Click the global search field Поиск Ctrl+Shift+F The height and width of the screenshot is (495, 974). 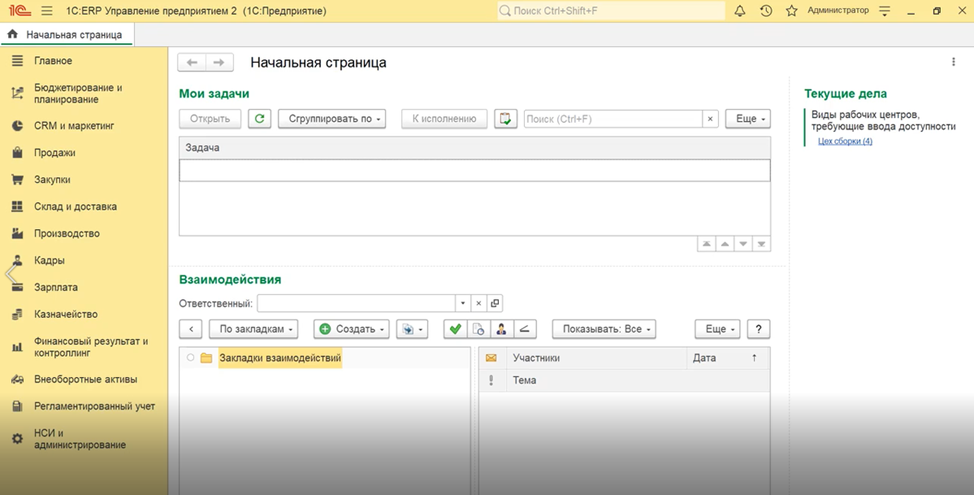coord(611,11)
